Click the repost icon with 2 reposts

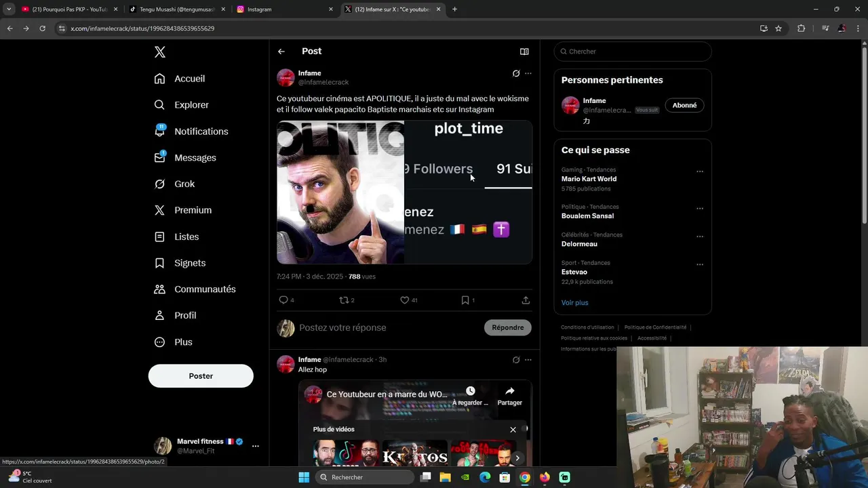pos(344,300)
